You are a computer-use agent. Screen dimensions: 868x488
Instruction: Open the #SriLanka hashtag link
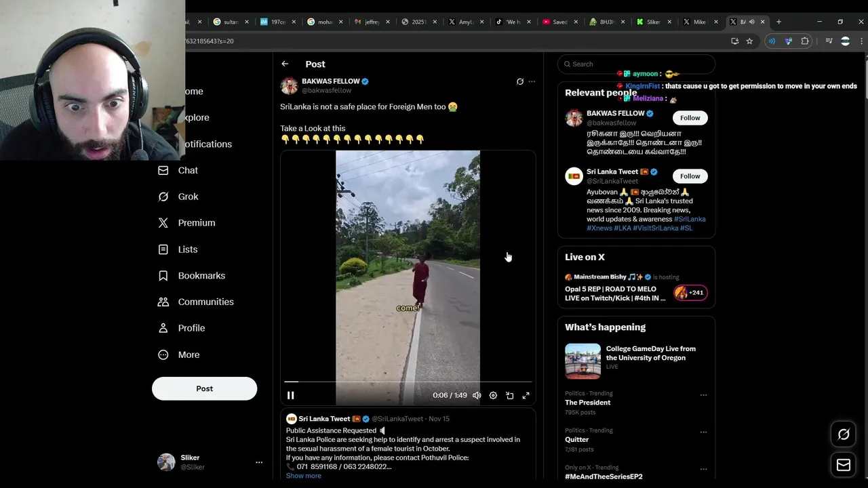click(690, 219)
